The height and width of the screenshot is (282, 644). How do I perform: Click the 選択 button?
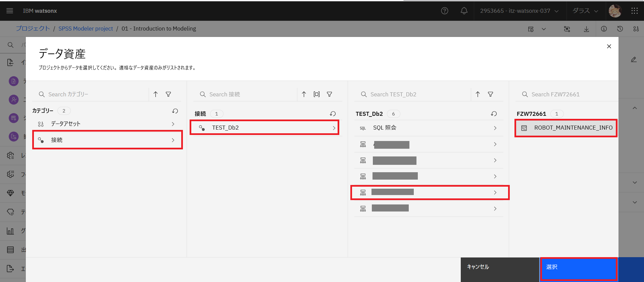coord(579,269)
